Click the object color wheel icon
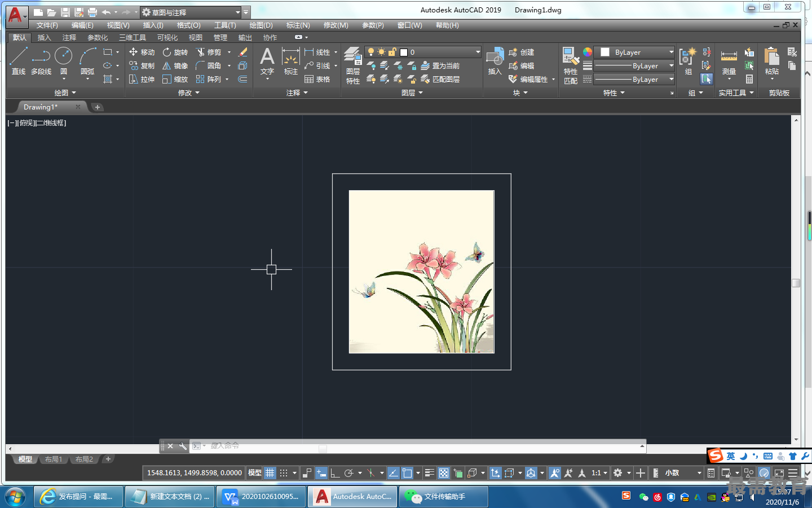812x508 pixels. (x=588, y=52)
